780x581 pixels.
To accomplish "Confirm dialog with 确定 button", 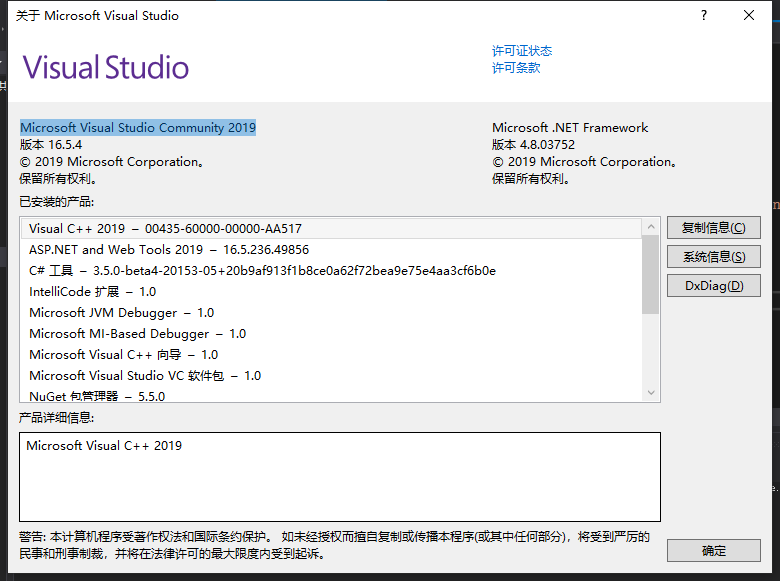I will 713,551.
